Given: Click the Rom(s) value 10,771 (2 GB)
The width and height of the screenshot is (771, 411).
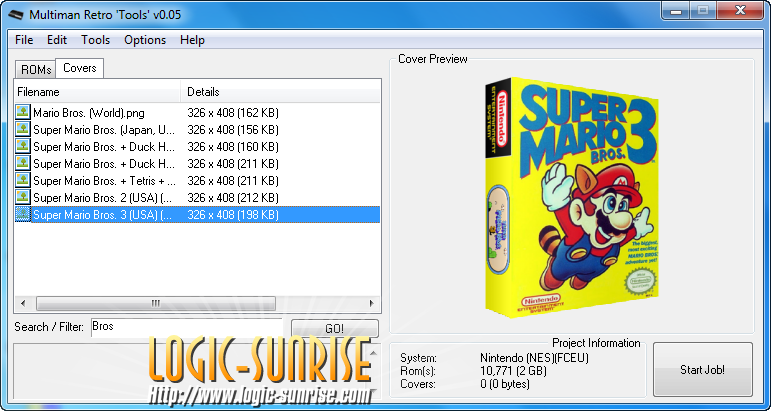Looking at the screenshot, I should (x=513, y=371).
